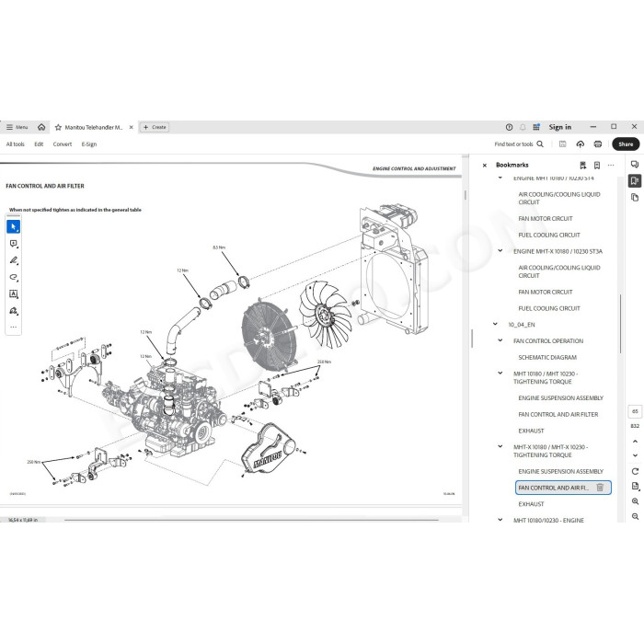Go to the Home icon
This screenshot has height=644, width=644.
[x=41, y=127]
